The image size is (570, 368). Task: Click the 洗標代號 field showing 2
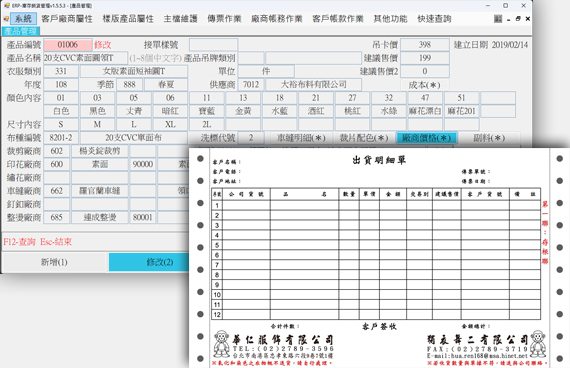251,138
